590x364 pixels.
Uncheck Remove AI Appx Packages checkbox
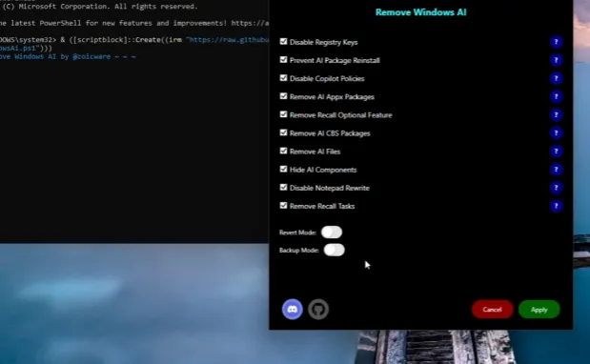pyautogui.click(x=283, y=96)
